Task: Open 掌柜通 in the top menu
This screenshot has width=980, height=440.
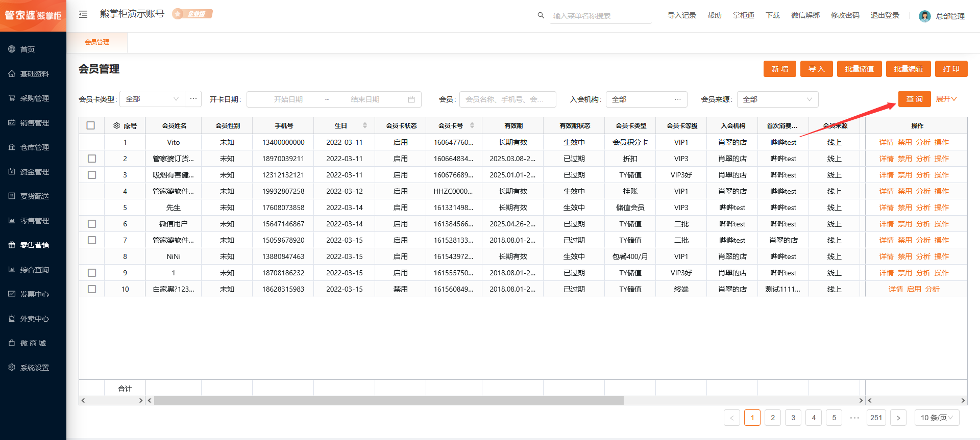Action: [x=744, y=15]
